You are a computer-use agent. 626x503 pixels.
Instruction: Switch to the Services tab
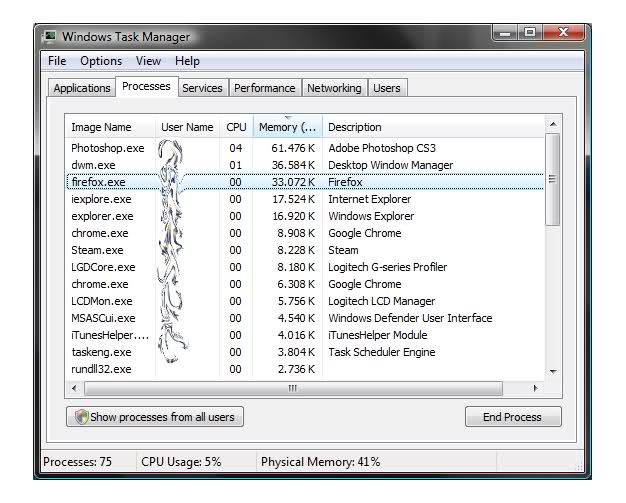[202, 88]
